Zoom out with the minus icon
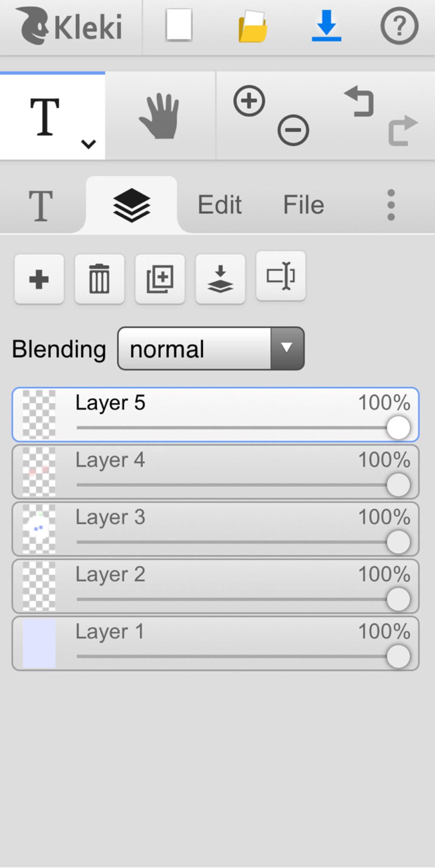The height and width of the screenshot is (868, 435). tap(293, 130)
